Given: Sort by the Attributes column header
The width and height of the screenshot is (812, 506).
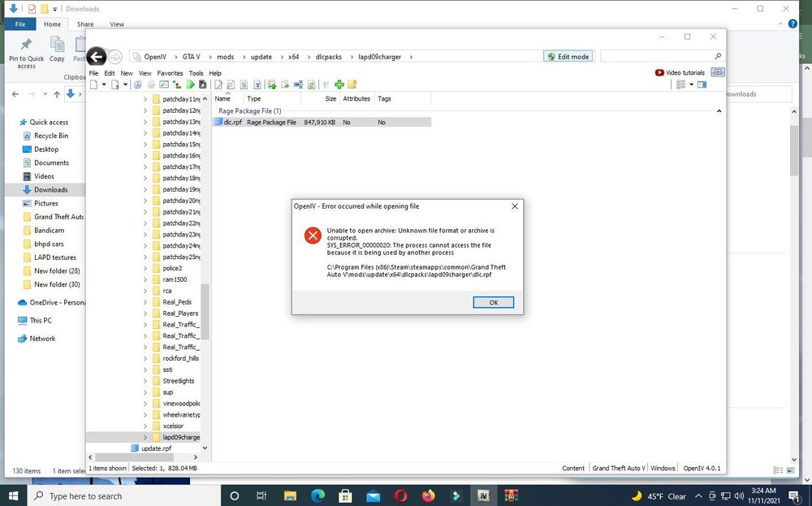Looking at the screenshot, I should 356,98.
